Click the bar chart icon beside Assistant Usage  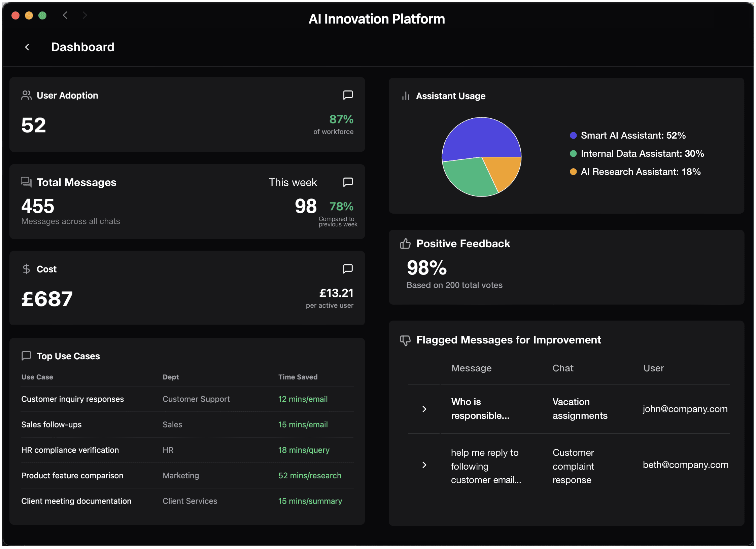click(x=406, y=96)
